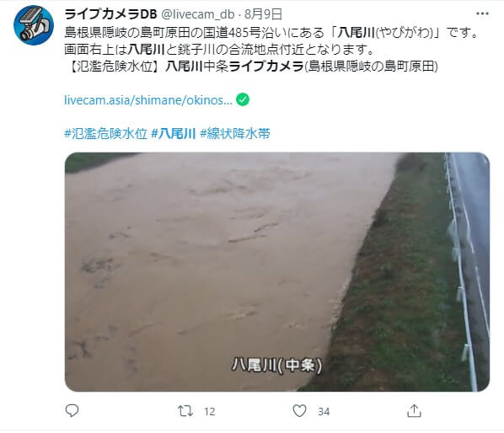This screenshot has width=504, height=433.
Task: Click the retweet count 12
Action: click(209, 411)
